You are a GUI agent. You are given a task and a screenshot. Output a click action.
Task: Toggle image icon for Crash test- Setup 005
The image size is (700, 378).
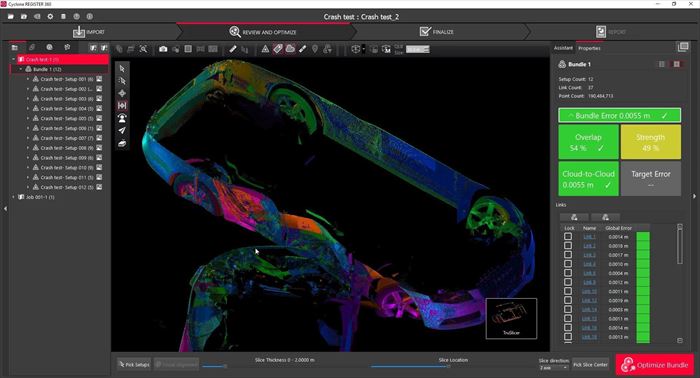pyautogui.click(x=99, y=118)
